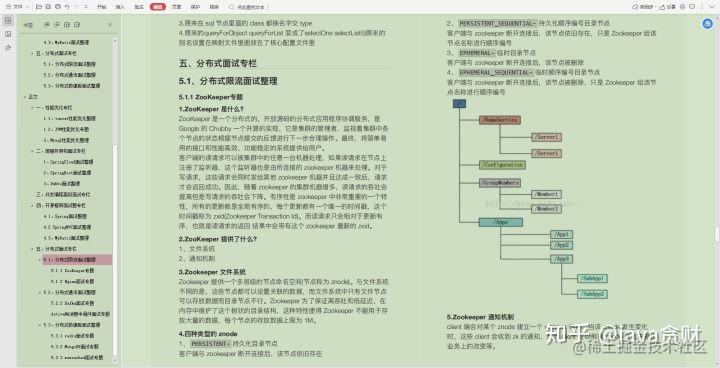The width and height of the screenshot is (720, 368).
Task: Open the thumbnails sidebar panel icon
Action: click(x=8, y=34)
